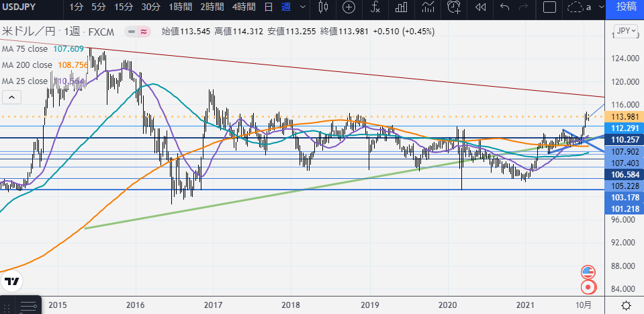Click the 終値113.981 closing value
The image size is (644, 314).
click(x=346, y=32)
